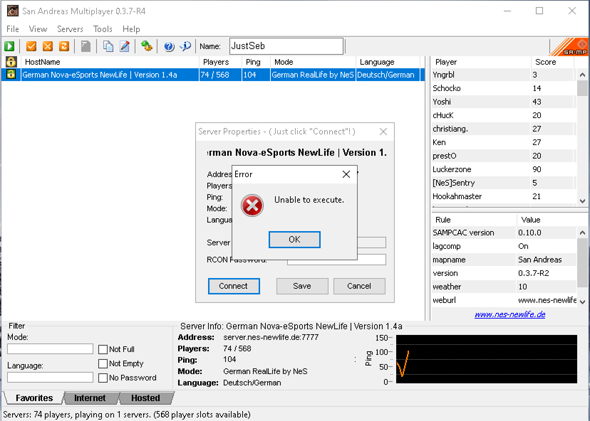Screen dimensions: 590x421
Task: Click the Mode filter text field
Action: tap(50, 349)
